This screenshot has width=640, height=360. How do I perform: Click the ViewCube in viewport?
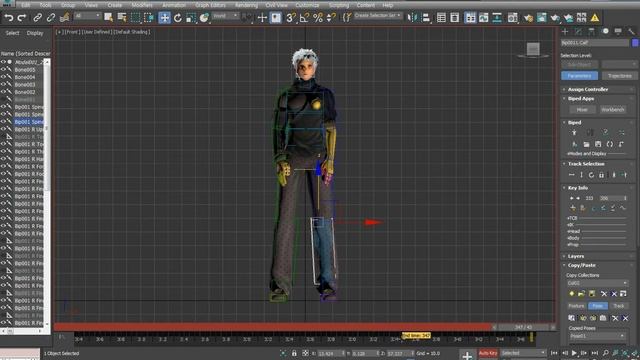tap(533, 50)
